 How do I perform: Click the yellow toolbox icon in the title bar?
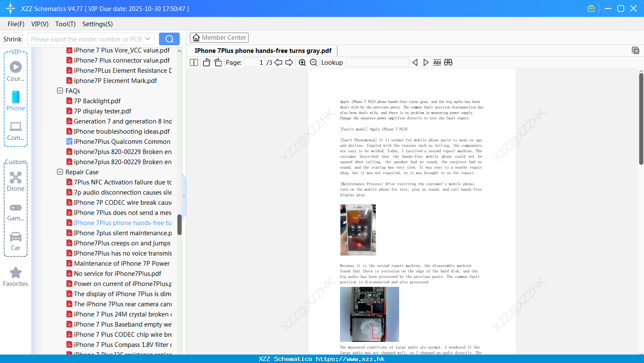(x=591, y=8)
